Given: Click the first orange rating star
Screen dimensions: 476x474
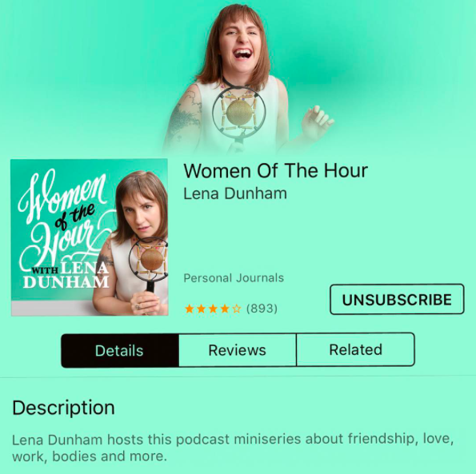Looking at the screenshot, I should [x=190, y=309].
